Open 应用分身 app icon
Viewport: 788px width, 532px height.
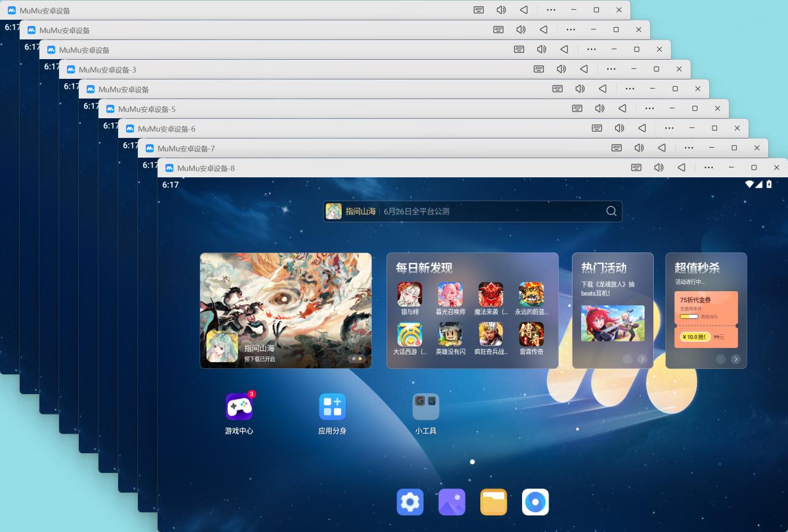(x=332, y=407)
